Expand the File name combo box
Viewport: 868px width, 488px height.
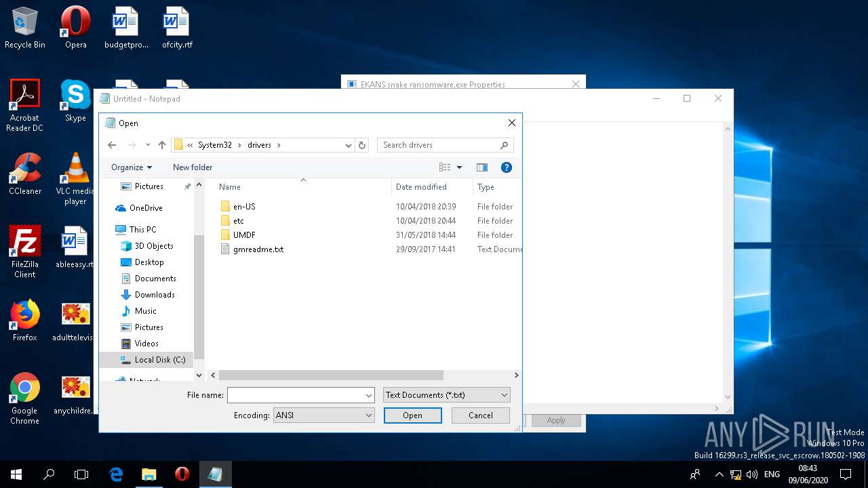(369, 395)
